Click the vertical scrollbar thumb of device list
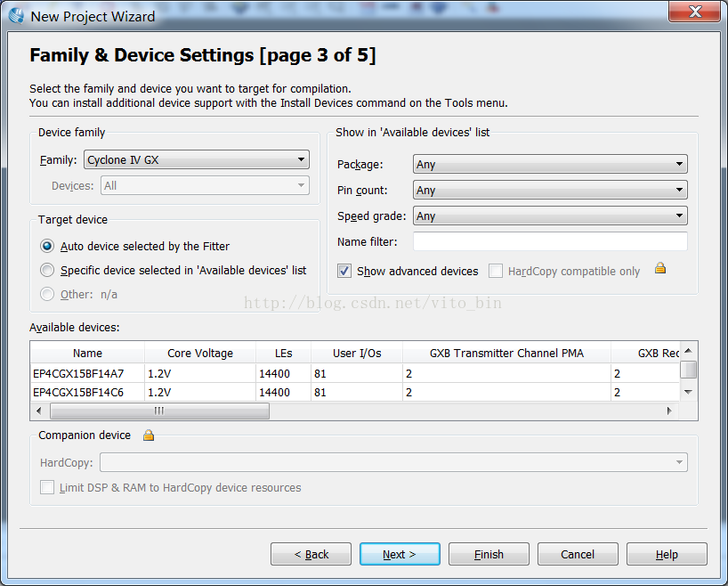728x586 pixels. pos(689,370)
